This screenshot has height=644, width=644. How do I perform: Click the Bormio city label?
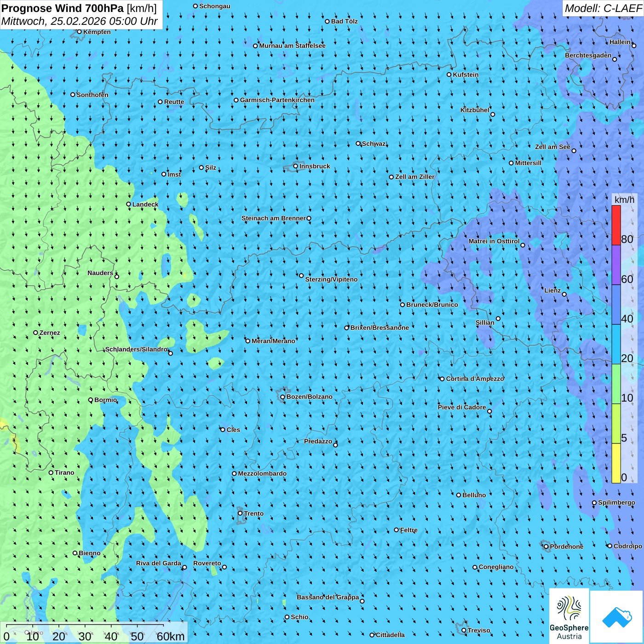(105, 400)
